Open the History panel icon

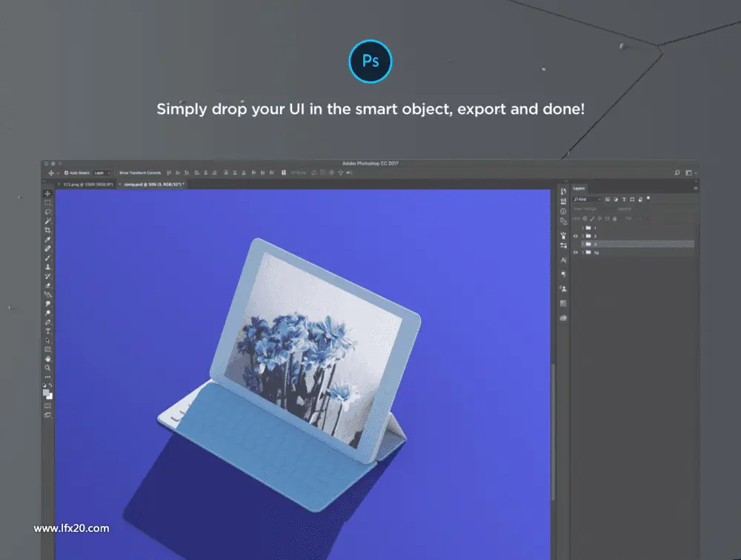coord(563,191)
